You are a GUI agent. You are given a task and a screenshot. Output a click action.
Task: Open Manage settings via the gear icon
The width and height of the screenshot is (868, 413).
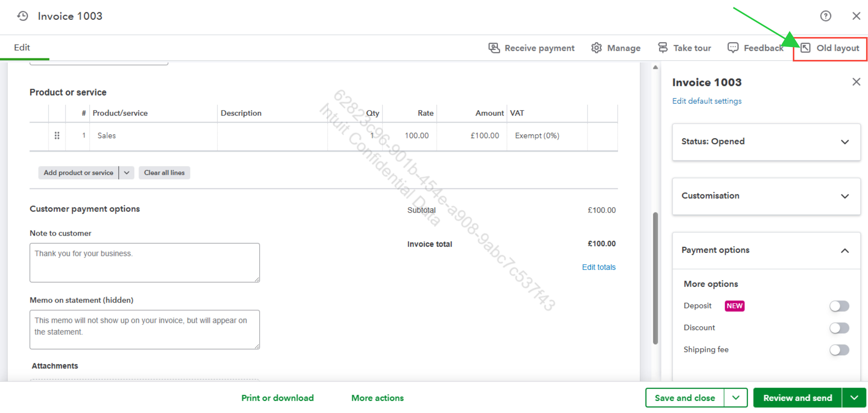pyautogui.click(x=596, y=48)
